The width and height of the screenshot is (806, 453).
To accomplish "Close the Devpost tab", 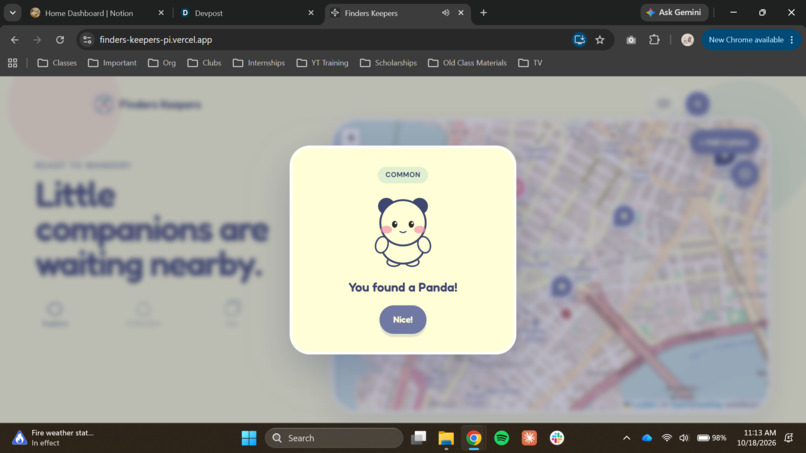I will pyautogui.click(x=311, y=13).
